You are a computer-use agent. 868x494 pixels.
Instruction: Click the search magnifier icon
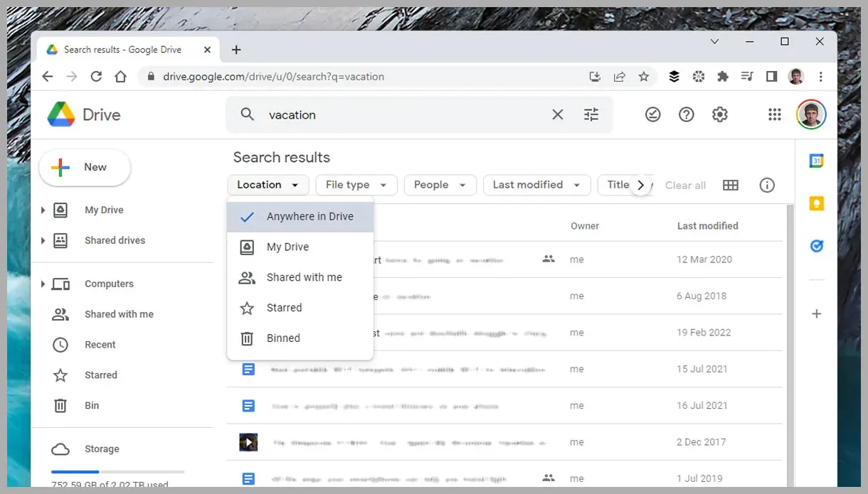pyautogui.click(x=247, y=114)
